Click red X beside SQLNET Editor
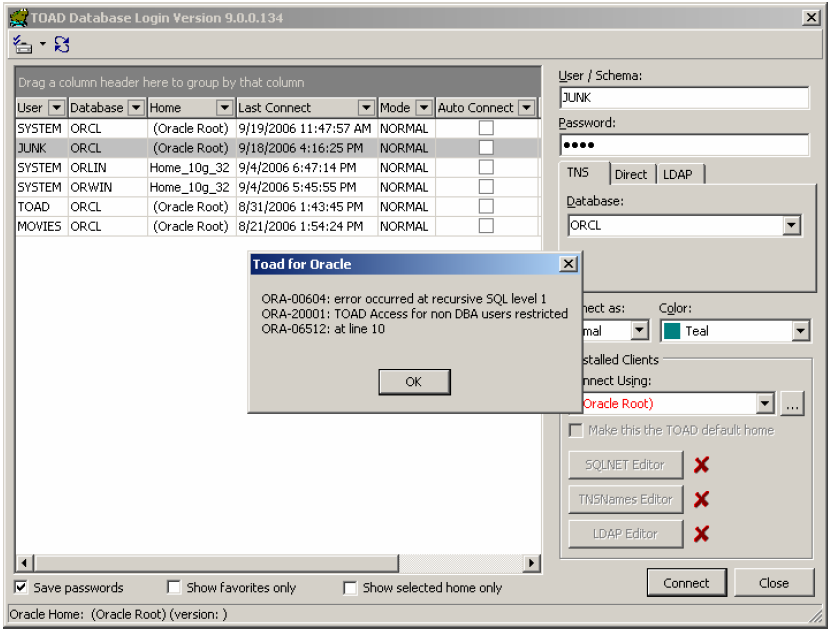This screenshot has width=831, height=632. (x=701, y=465)
